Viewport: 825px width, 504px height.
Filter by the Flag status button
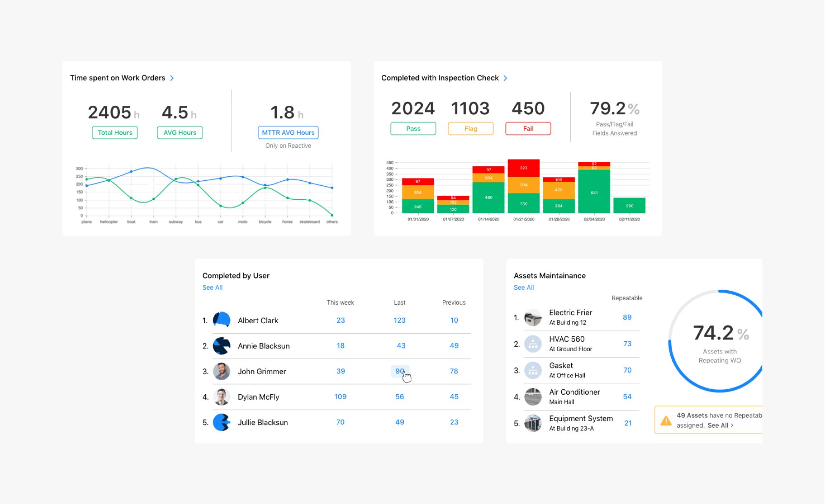tap(470, 128)
